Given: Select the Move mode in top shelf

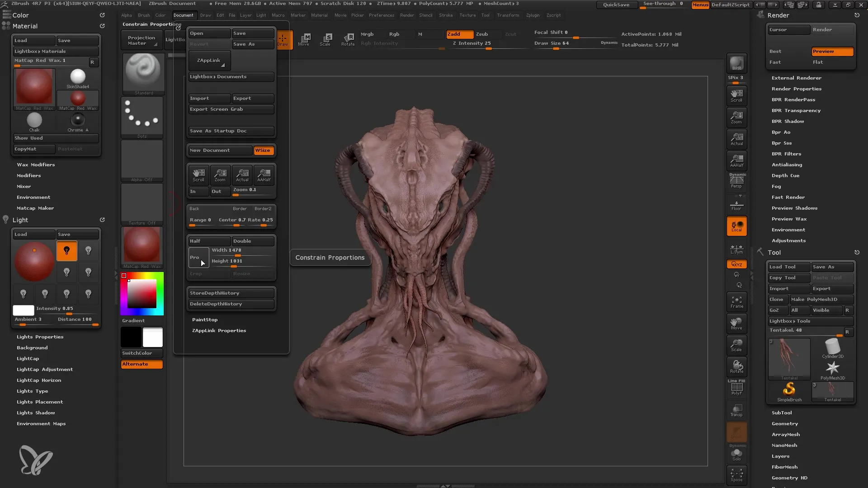Looking at the screenshot, I should click(304, 40).
